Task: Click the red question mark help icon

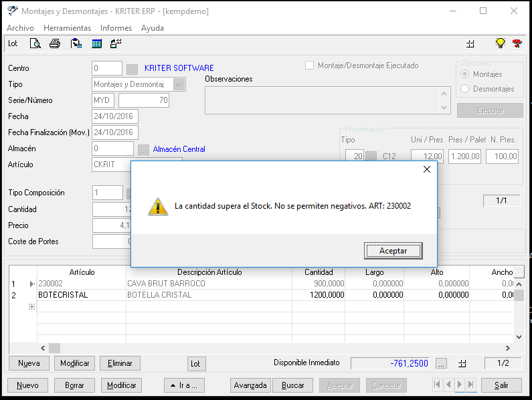Action: point(517,43)
